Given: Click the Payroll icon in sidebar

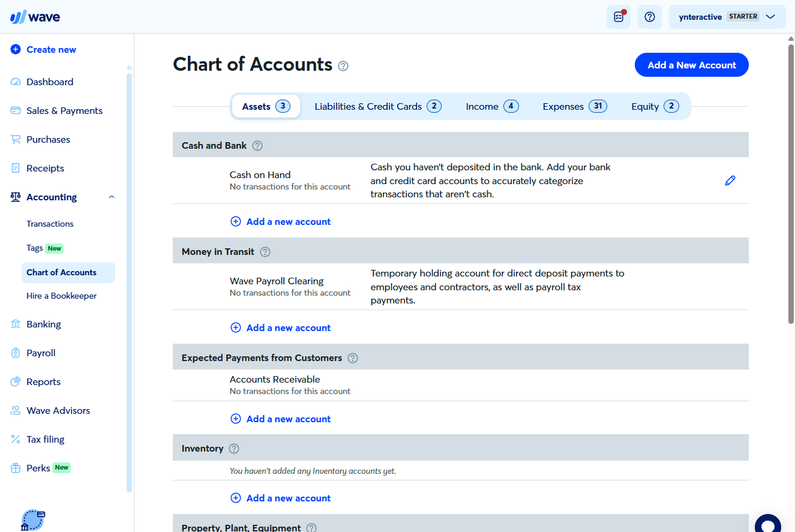Looking at the screenshot, I should point(16,353).
